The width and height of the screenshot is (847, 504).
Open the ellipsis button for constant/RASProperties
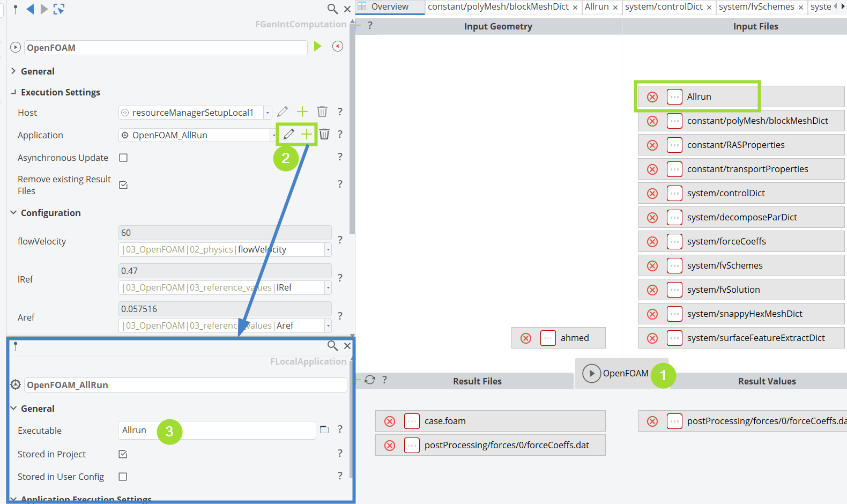tap(674, 145)
